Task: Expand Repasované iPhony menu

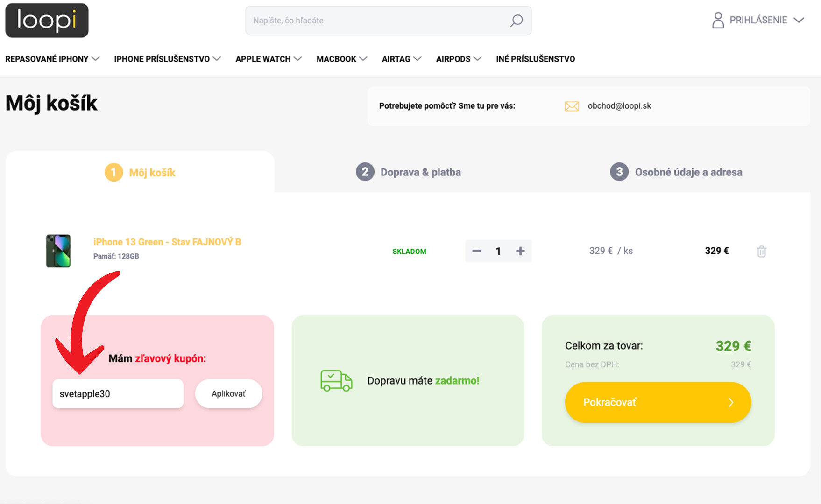Action: tap(52, 59)
